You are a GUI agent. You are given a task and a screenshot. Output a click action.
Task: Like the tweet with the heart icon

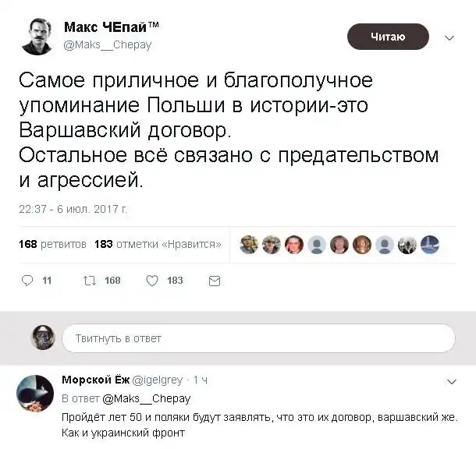tap(153, 281)
